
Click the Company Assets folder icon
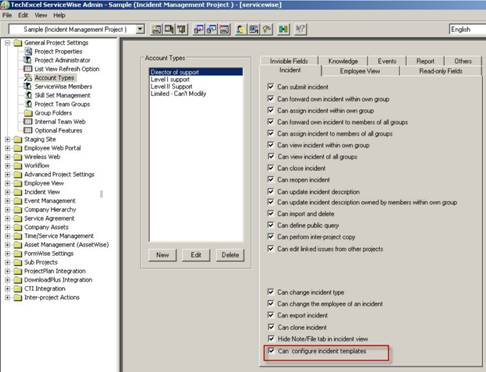click(x=18, y=227)
